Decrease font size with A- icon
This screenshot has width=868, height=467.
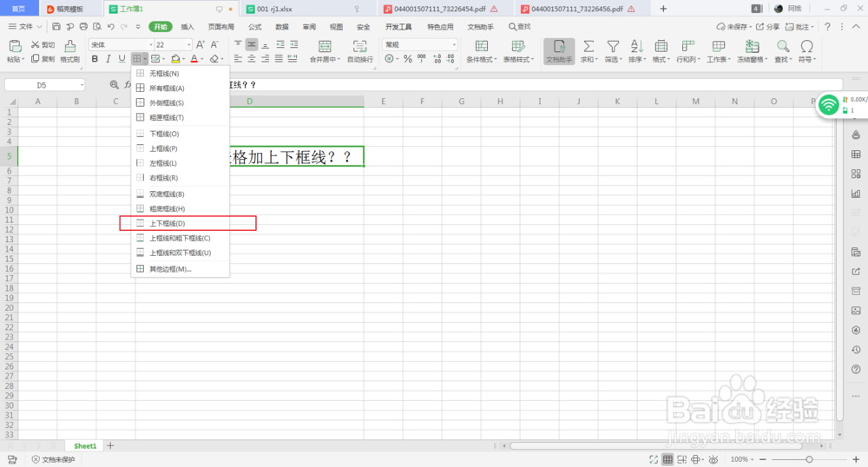pos(214,45)
